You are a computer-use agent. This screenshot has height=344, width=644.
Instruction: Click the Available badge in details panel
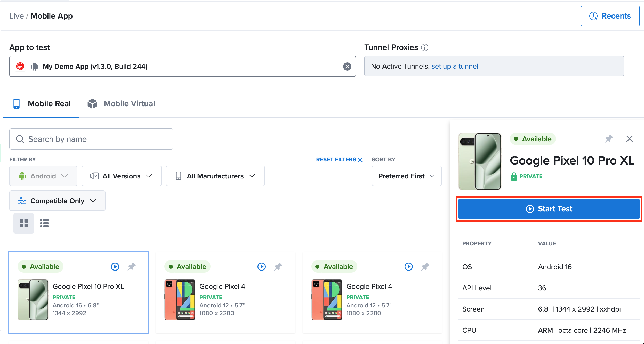click(533, 139)
